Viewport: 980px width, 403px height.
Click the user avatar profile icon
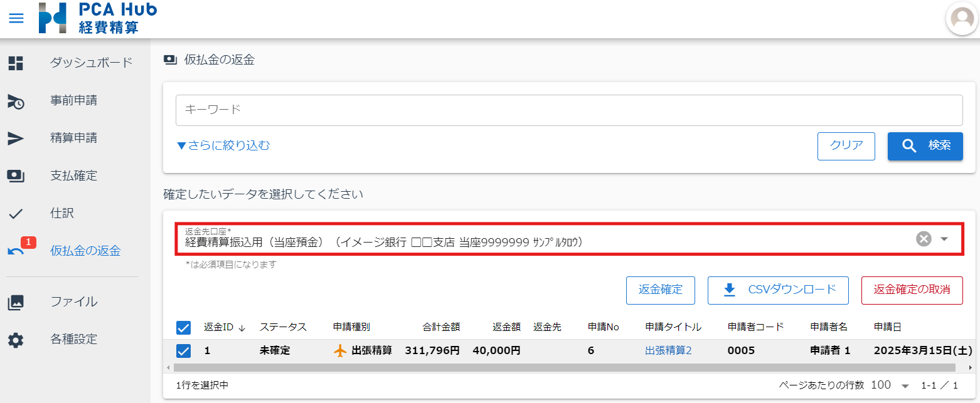pyautogui.click(x=962, y=19)
